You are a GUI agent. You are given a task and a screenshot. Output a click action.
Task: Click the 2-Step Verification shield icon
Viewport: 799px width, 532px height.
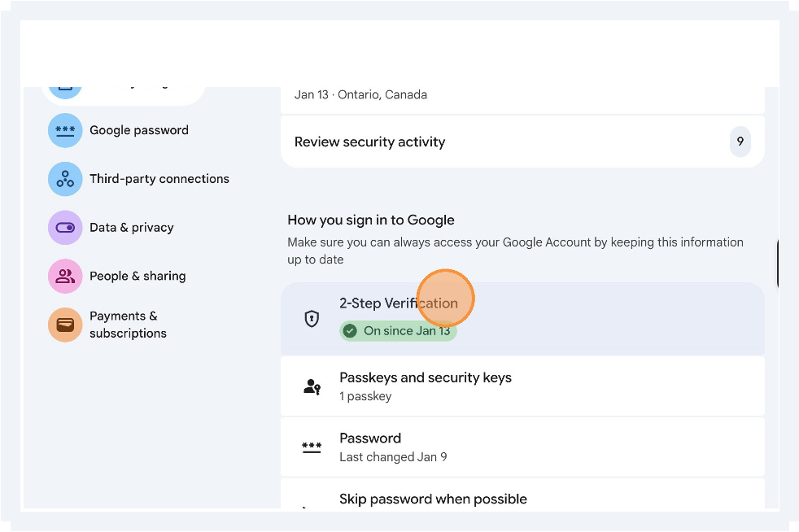pyautogui.click(x=312, y=317)
